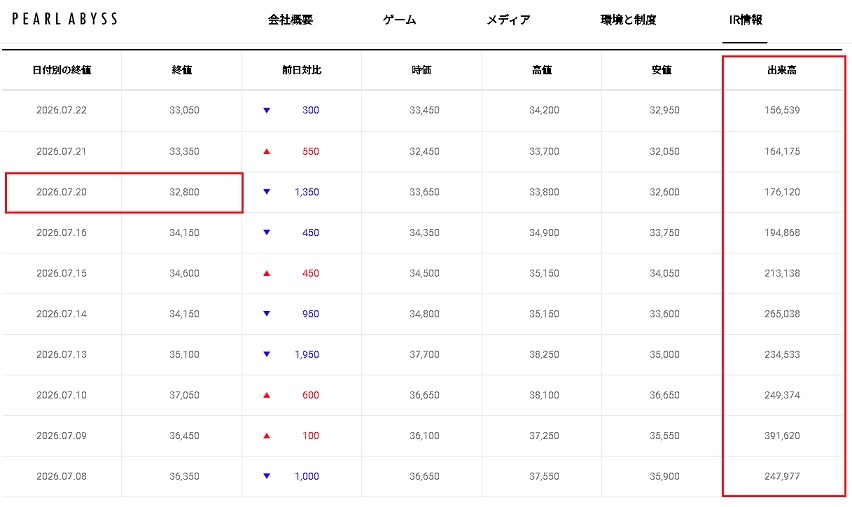The image size is (852, 507).
Task: Click the red up triangle beside 550
Action: pos(267,152)
